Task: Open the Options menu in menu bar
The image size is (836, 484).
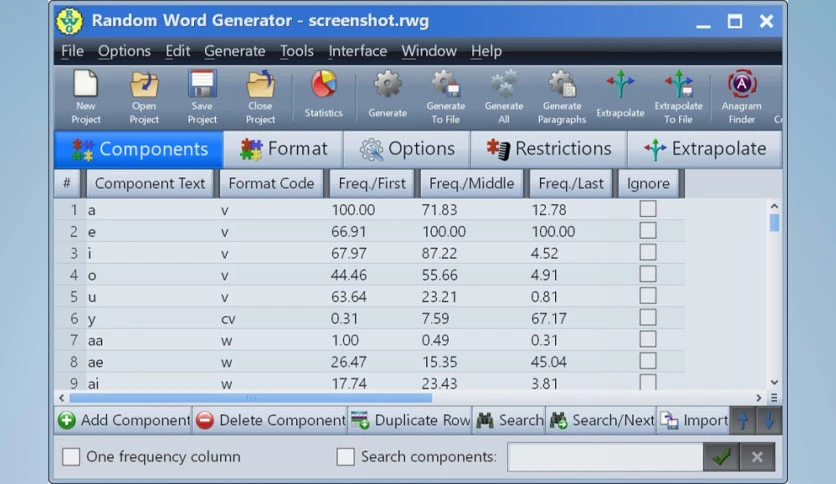Action: click(124, 51)
